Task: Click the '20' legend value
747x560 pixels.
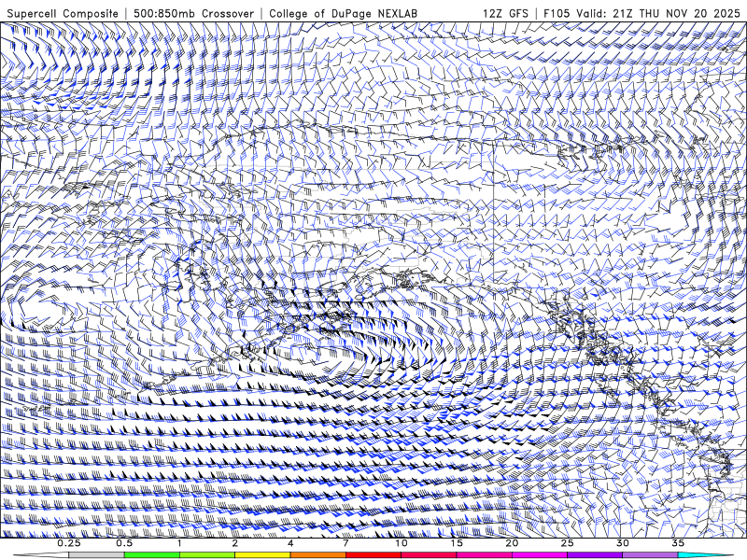Action: (512, 543)
